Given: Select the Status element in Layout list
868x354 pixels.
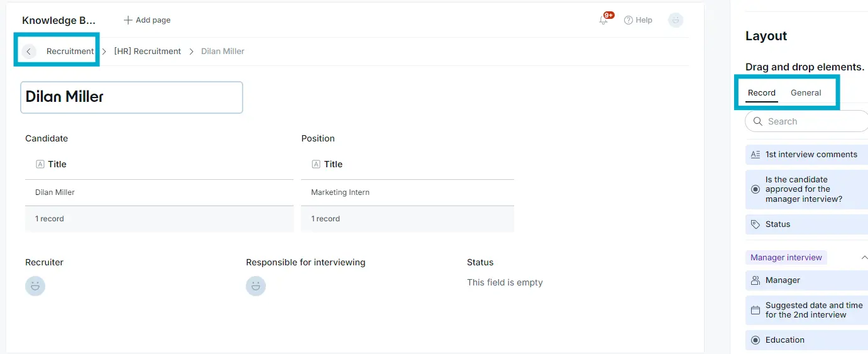Looking at the screenshot, I should (x=807, y=224).
